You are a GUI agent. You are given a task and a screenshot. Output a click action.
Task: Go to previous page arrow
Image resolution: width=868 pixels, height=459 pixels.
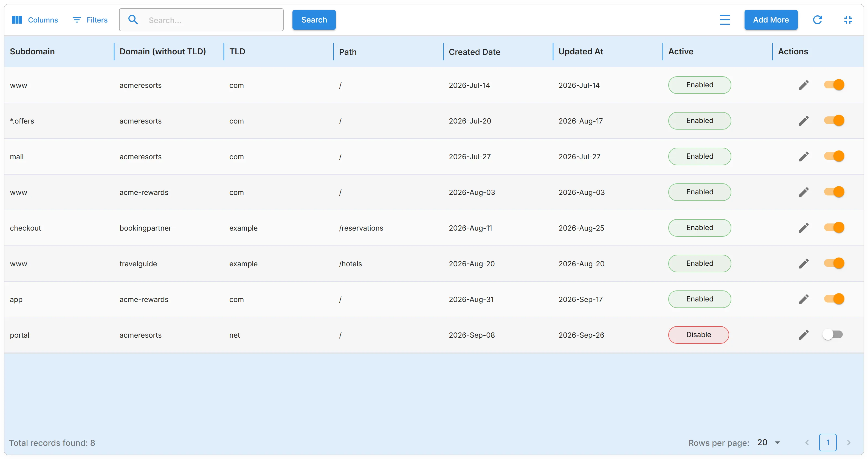807,443
